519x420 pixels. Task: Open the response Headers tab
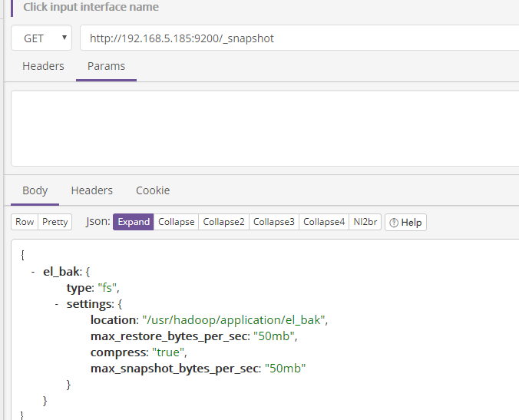[91, 190]
